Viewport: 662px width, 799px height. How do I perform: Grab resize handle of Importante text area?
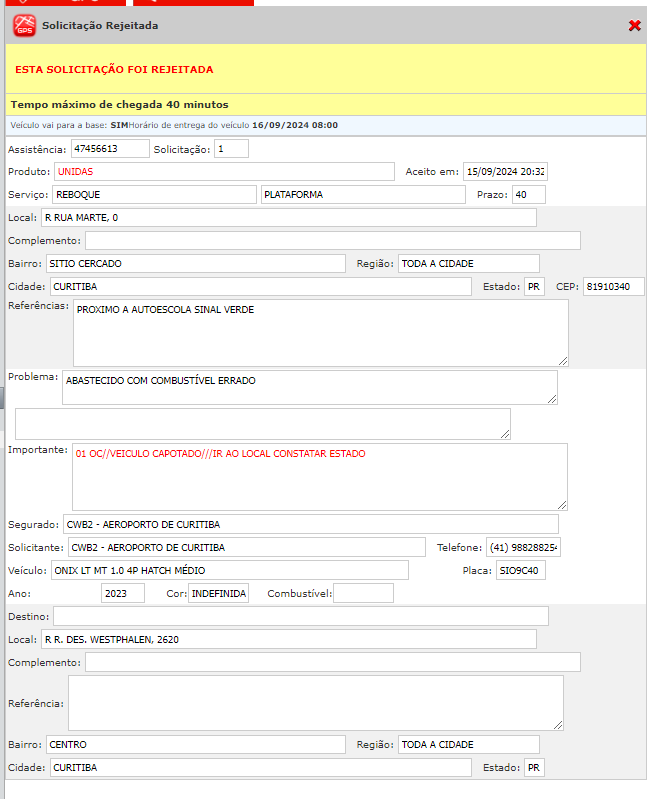(562, 505)
